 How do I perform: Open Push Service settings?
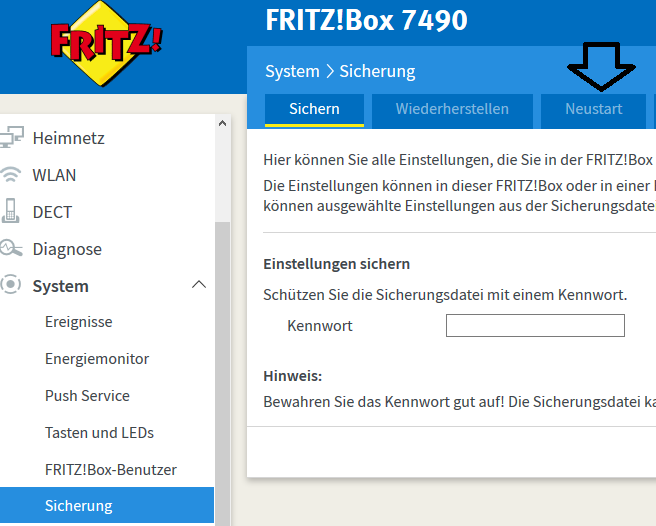[x=87, y=395]
